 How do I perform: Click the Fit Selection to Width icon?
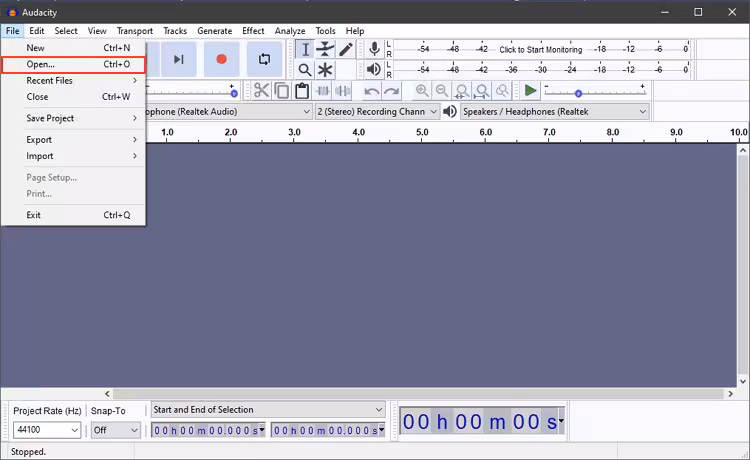[462, 90]
